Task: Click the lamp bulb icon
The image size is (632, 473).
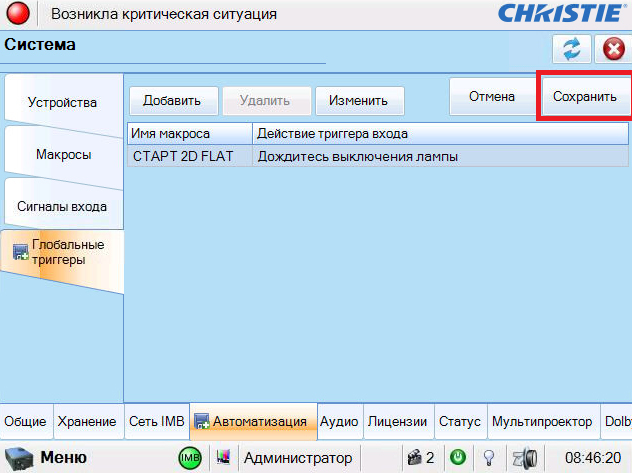Action: (x=489, y=458)
